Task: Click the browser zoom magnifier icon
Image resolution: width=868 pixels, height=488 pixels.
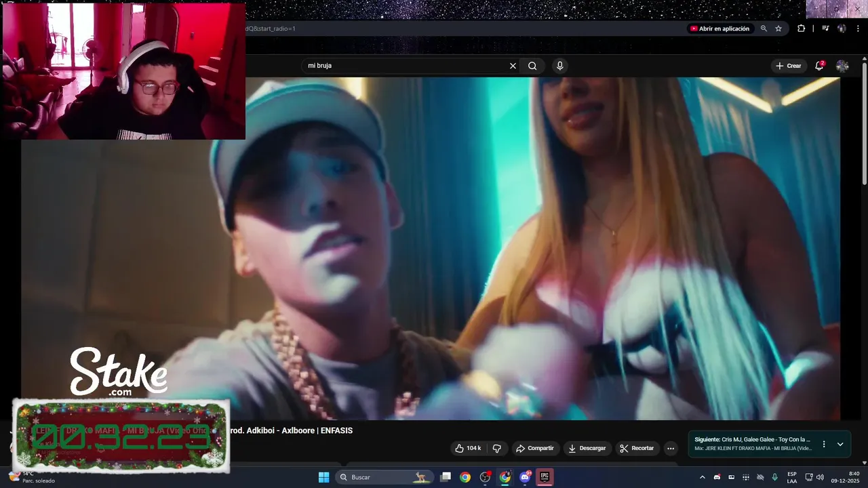Action: coord(764,28)
